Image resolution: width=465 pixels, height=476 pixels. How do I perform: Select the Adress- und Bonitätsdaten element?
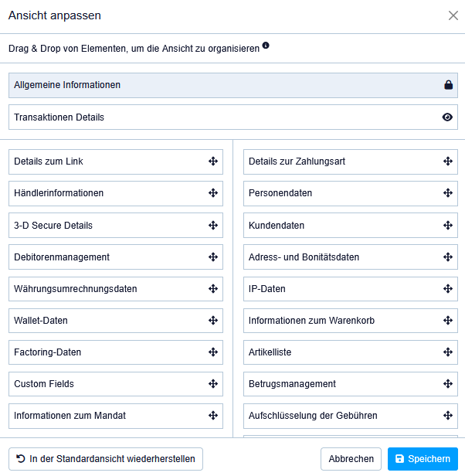point(351,257)
